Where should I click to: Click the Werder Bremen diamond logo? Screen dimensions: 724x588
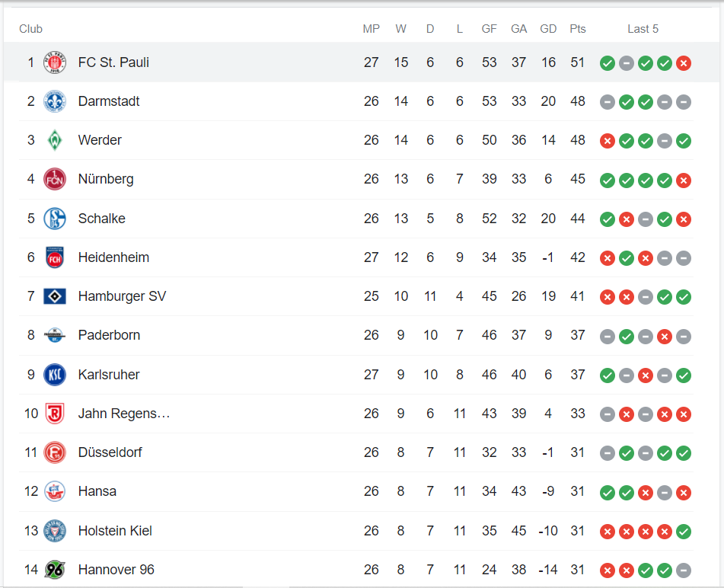(x=55, y=140)
